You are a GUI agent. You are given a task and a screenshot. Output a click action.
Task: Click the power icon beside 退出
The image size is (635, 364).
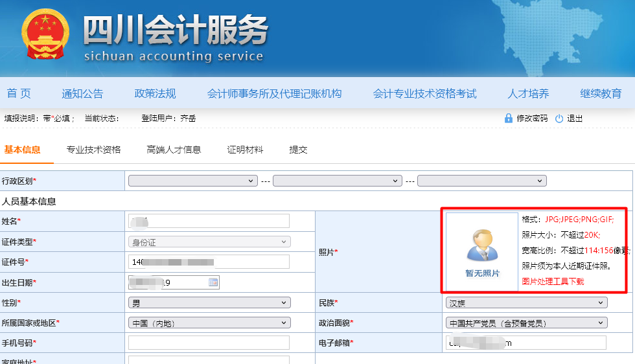[559, 119]
